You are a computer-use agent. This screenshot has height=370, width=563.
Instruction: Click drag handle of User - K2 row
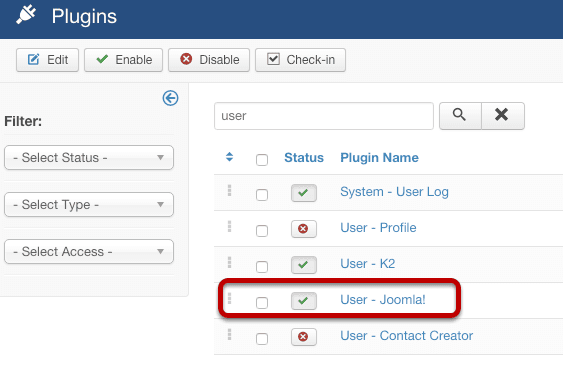pos(229,262)
